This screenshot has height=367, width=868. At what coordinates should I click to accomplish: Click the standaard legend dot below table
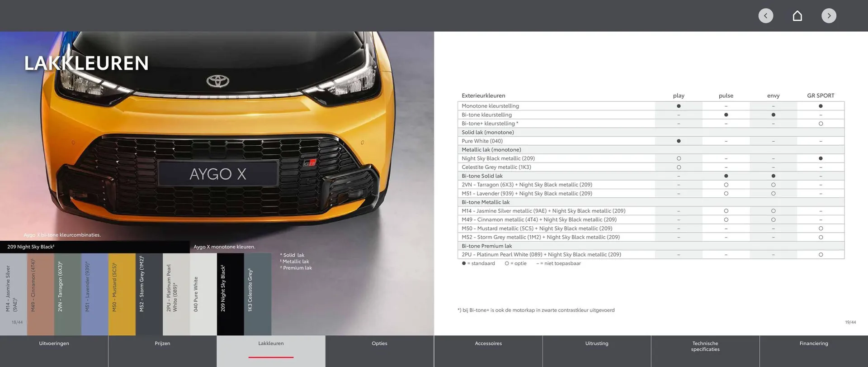[x=464, y=263]
